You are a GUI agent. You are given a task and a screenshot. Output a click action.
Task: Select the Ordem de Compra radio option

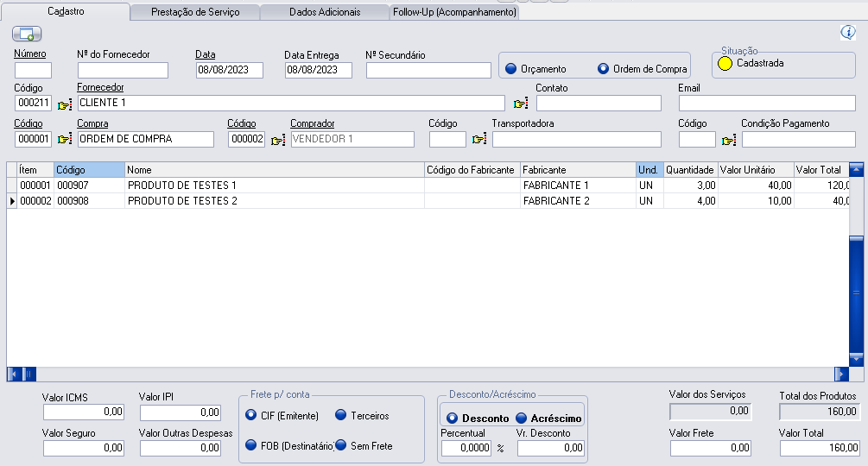(x=603, y=69)
